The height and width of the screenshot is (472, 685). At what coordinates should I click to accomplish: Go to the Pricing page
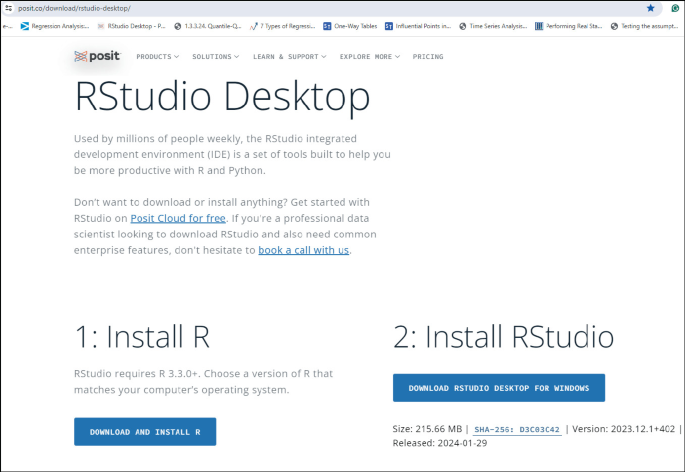(428, 57)
